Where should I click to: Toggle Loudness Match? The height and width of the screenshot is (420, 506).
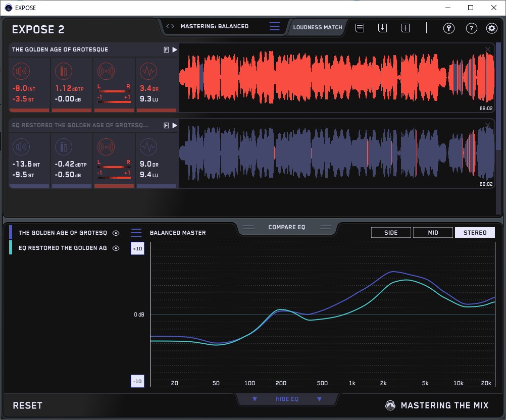[x=318, y=27]
